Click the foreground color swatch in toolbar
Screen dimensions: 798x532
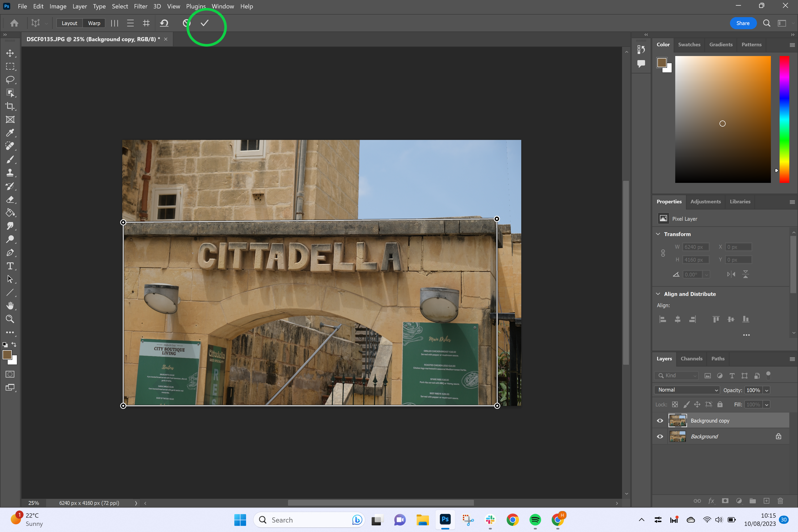pos(7,355)
